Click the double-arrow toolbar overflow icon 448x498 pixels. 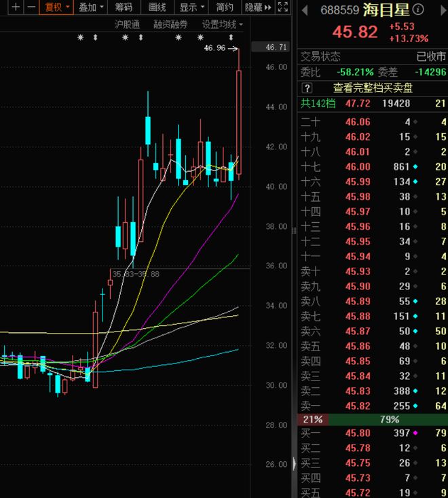[267, 7]
